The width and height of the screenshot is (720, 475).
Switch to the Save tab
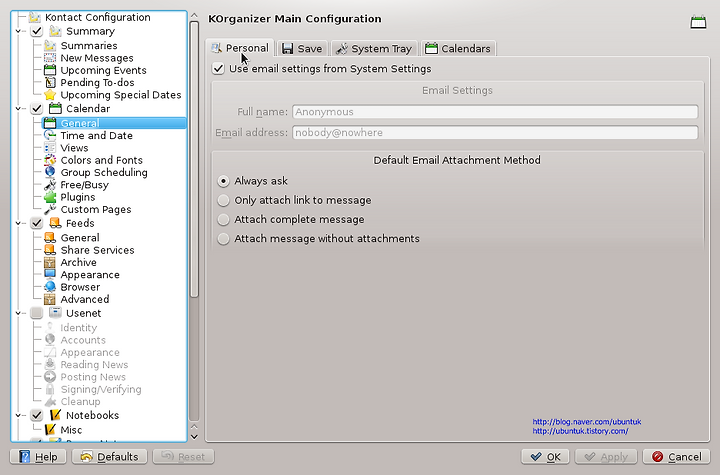pos(302,49)
